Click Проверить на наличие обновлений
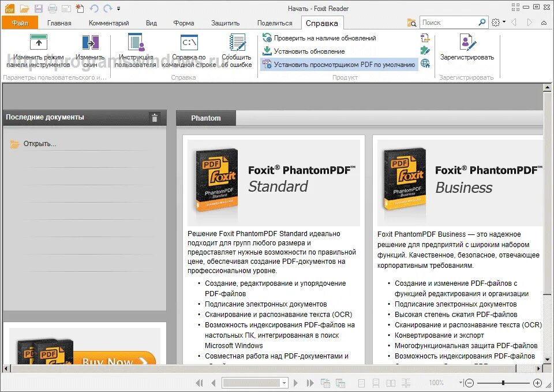554x392 pixels. [319, 38]
